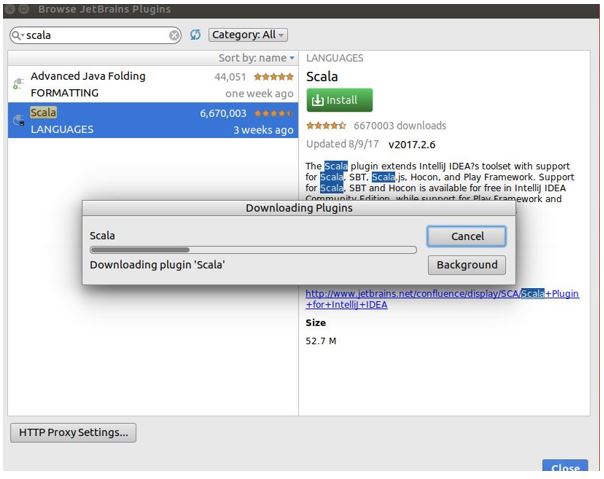
Task: Open the jetbrains.net Scala plugin link
Action: 442,299
